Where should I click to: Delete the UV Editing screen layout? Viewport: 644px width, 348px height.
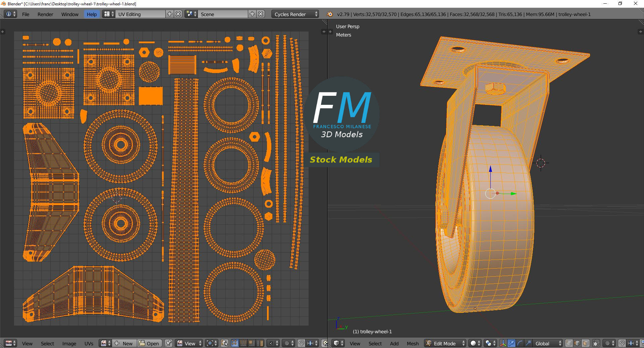pyautogui.click(x=178, y=14)
